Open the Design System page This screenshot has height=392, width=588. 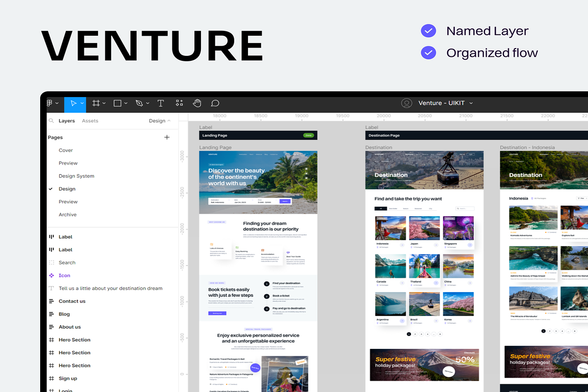[76, 176]
